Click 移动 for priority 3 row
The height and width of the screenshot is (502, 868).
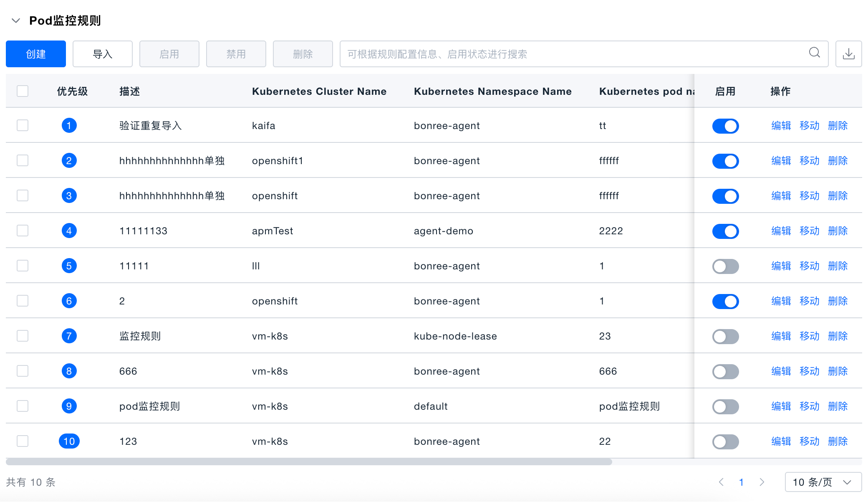click(x=810, y=195)
